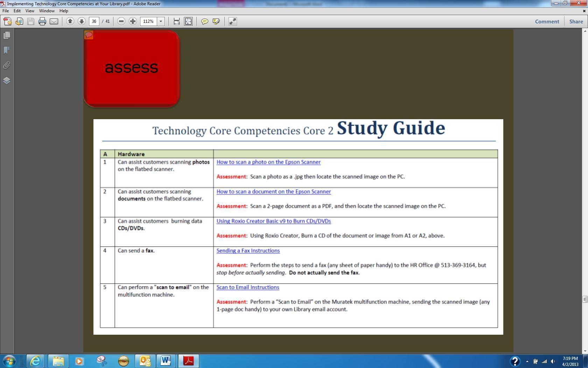The height and width of the screenshot is (368, 588).
Task: Close the document with the menu bar X
Action: [584, 11]
